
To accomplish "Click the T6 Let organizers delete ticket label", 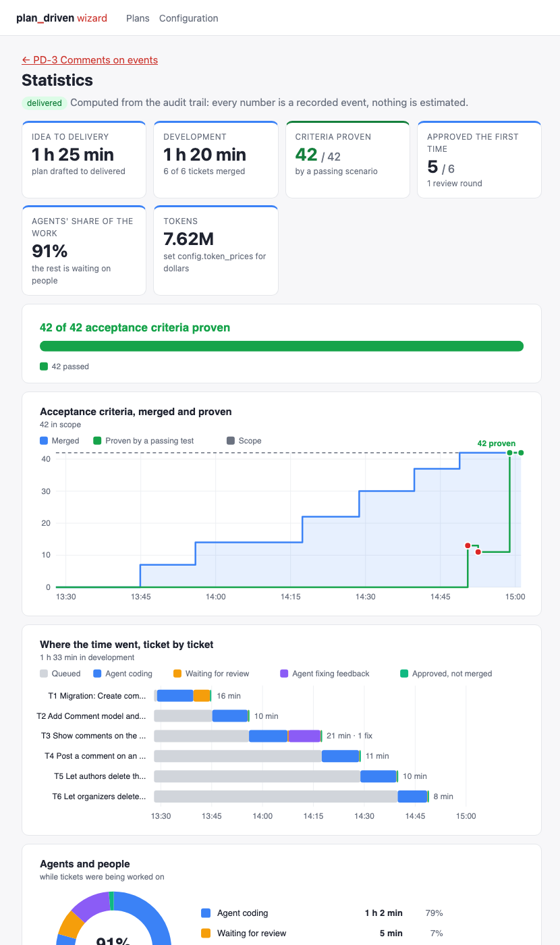I will [99, 796].
